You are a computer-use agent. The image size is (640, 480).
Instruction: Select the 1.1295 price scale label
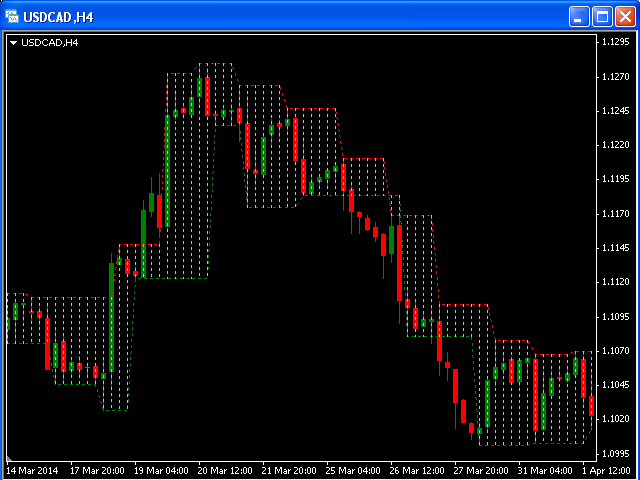click(x=616, y=42)
